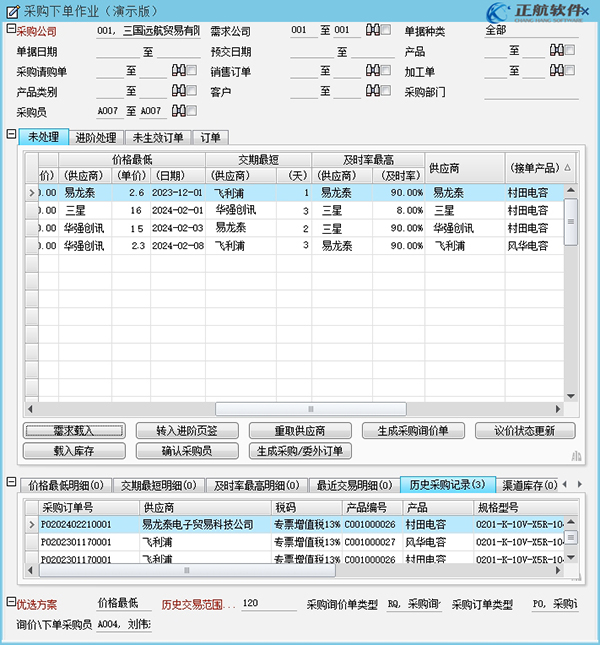The image size is (600, 645).
Task: Click the 采购公司 input field
Action: [x=148, y=31]
